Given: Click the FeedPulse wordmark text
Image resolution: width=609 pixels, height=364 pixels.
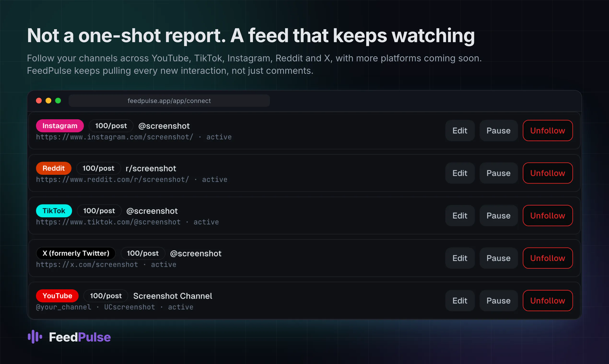Looking at the screenshot, I should [x=80, y=337].
